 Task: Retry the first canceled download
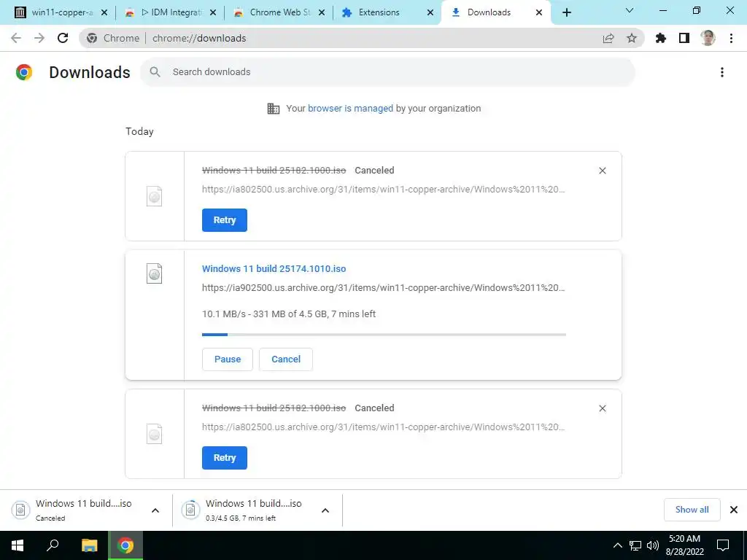click(225, 220)
